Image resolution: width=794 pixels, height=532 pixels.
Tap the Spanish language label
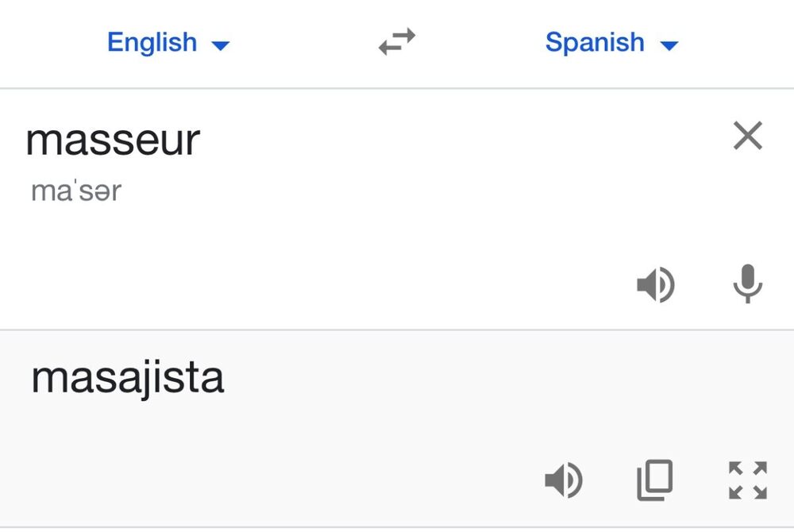[595, 42]
